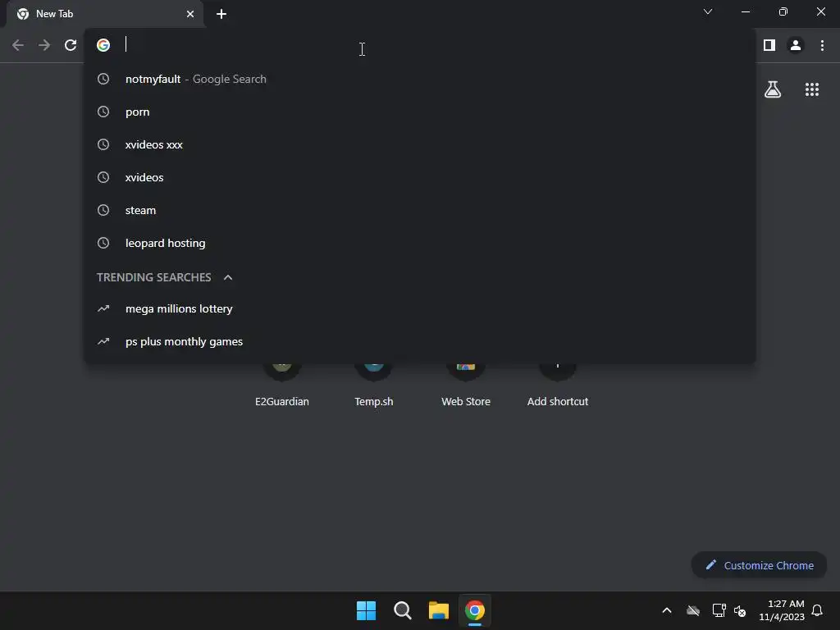
Task: Click the clock icon beside steam
Action: tap(103, 211)
